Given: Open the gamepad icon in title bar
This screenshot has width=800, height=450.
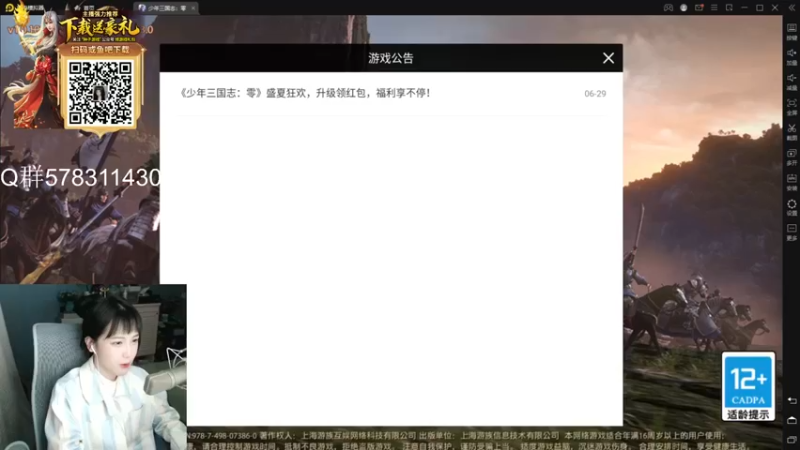Looking at the screenshot, I should [668, 8].
